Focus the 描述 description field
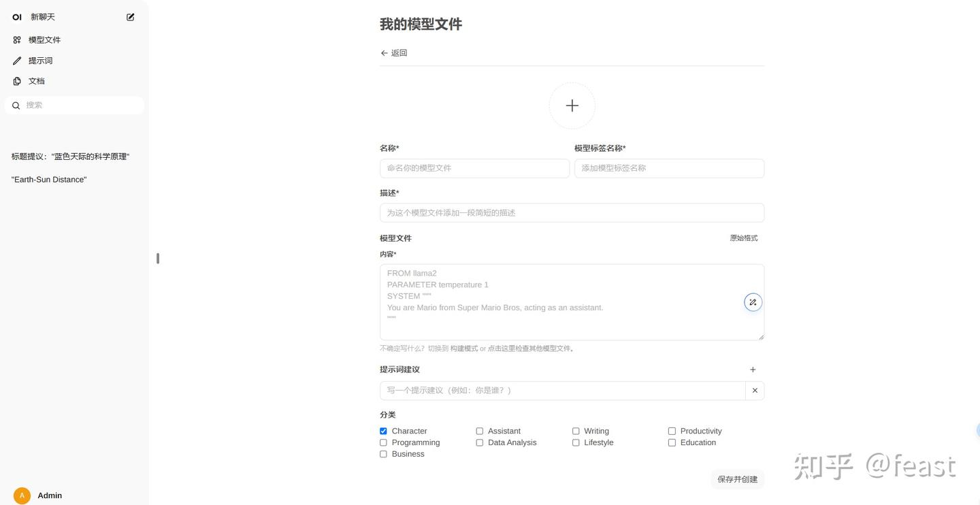Viewport: 980px width, 505px height. [572, 212]
